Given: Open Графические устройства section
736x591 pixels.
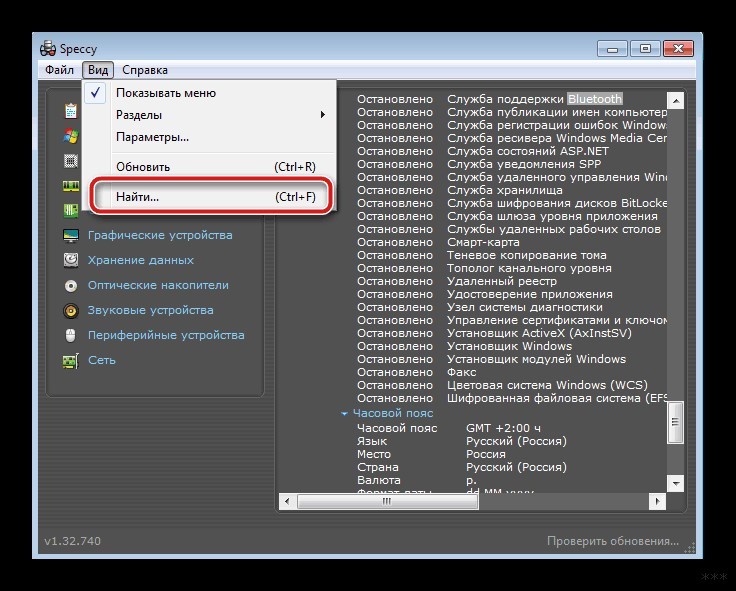Looking at the screenshot, I should (x=160, y=235).
